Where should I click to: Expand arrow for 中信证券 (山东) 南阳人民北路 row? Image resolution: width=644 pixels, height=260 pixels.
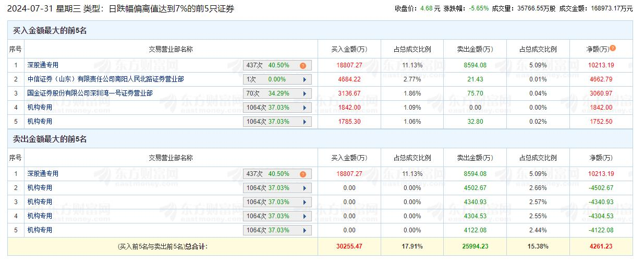click(x=303, y=80)
